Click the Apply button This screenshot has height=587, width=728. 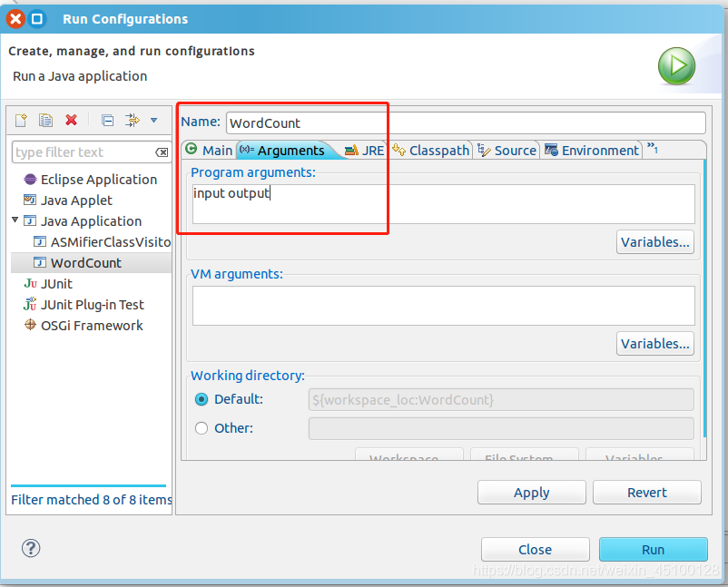[x=532, y=493]
